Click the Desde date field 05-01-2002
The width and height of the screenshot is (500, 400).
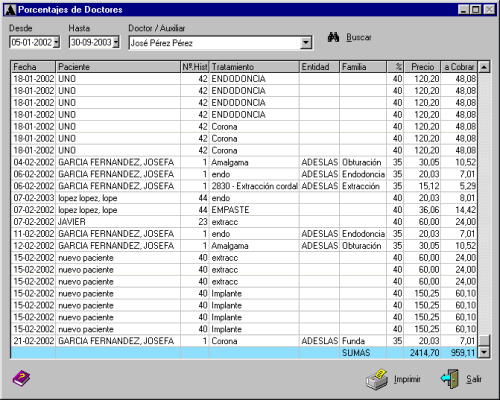[x=32, y=42]
